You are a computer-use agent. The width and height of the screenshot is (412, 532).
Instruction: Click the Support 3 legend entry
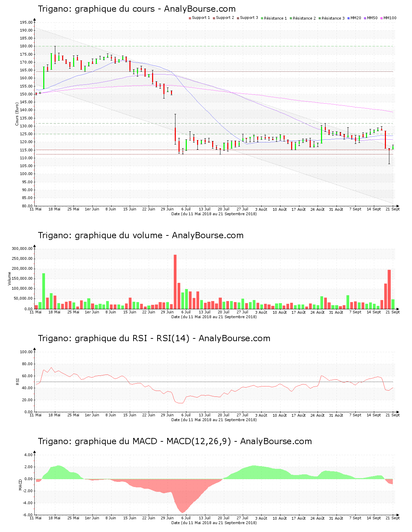click(248, 18)
